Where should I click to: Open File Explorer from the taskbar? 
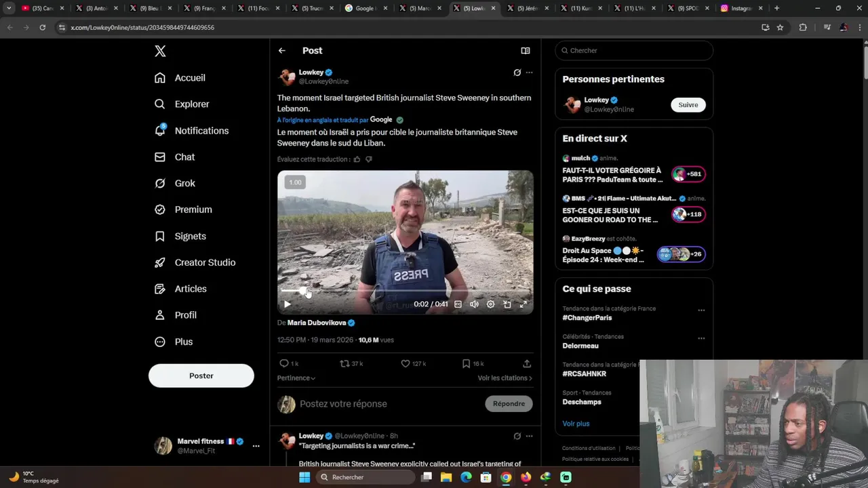coord(446,477)
